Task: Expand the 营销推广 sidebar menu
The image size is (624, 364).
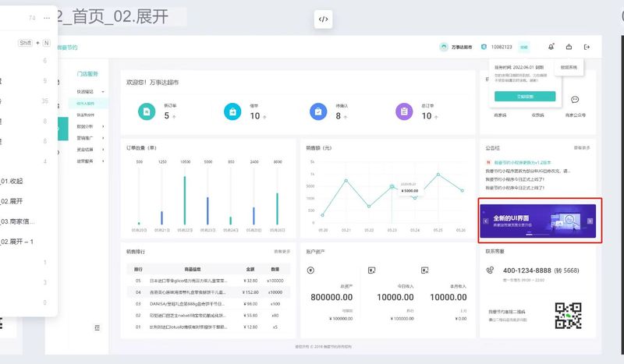Action: [x=90, y=137]
